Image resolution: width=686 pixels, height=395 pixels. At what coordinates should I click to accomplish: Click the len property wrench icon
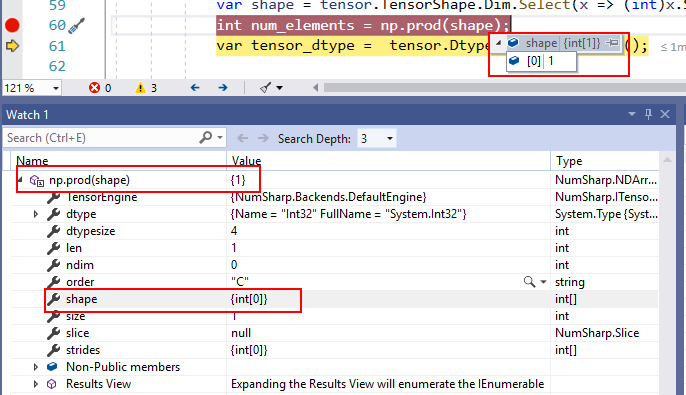click(x=53, y=248)
